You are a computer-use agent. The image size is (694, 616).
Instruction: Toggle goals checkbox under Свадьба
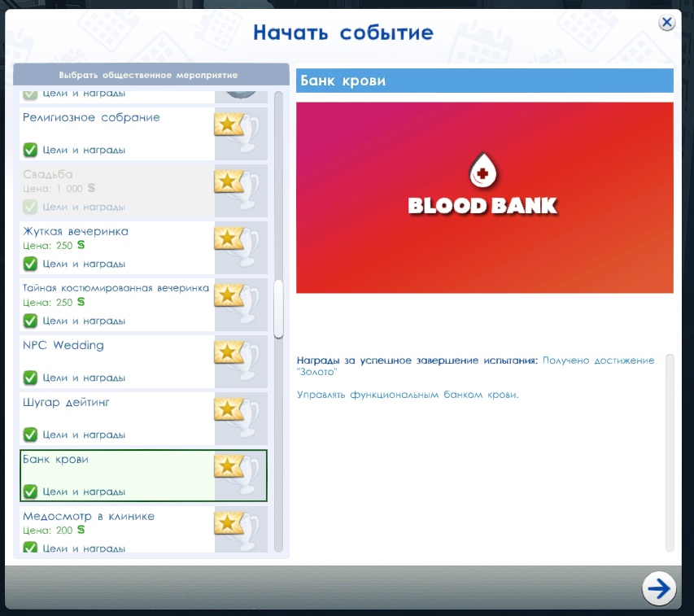coord(30,207)
